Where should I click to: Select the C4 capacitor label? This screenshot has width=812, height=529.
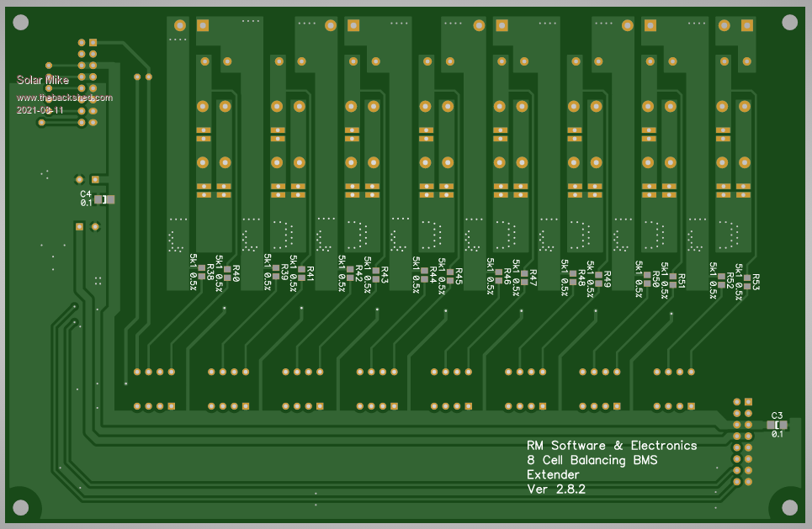pyautogui.click(x=86, y=194)
